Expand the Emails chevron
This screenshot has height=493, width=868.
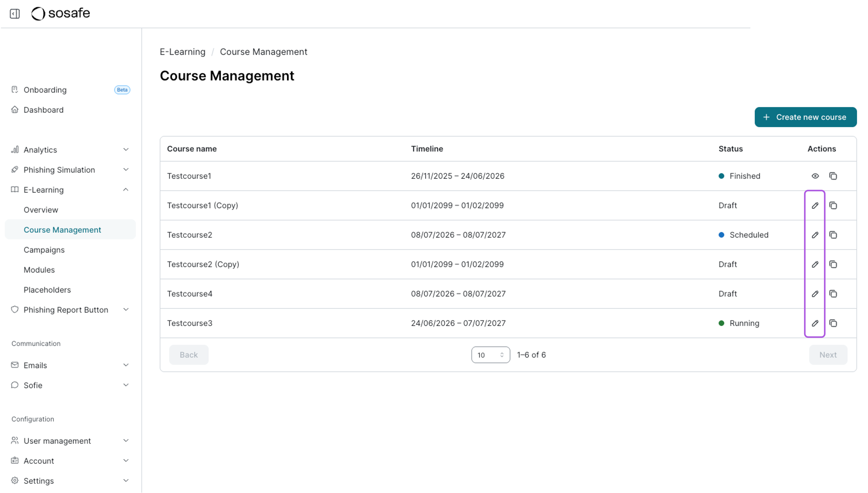(126, 365)
